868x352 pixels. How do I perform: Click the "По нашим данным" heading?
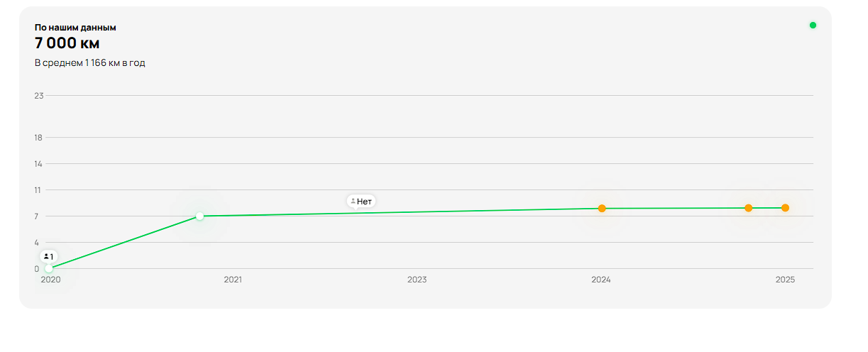75,28
